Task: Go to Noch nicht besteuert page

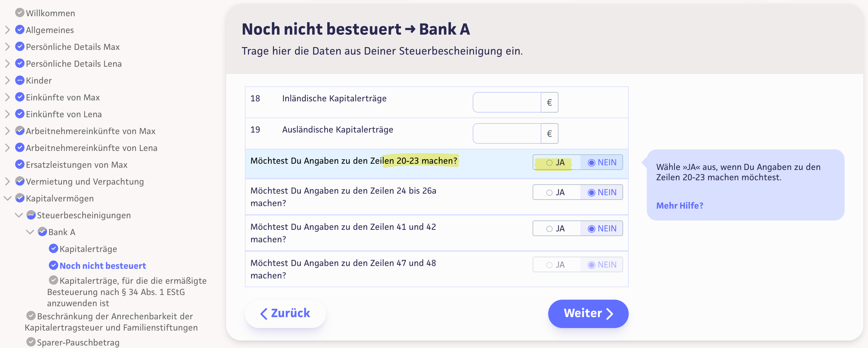Action: pyautogui.click(x=102, y=266)
